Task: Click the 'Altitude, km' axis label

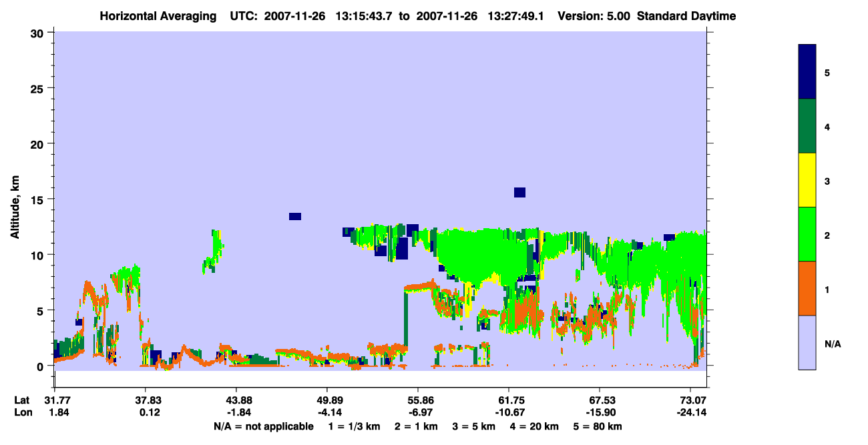Action: tap(15, 205)
